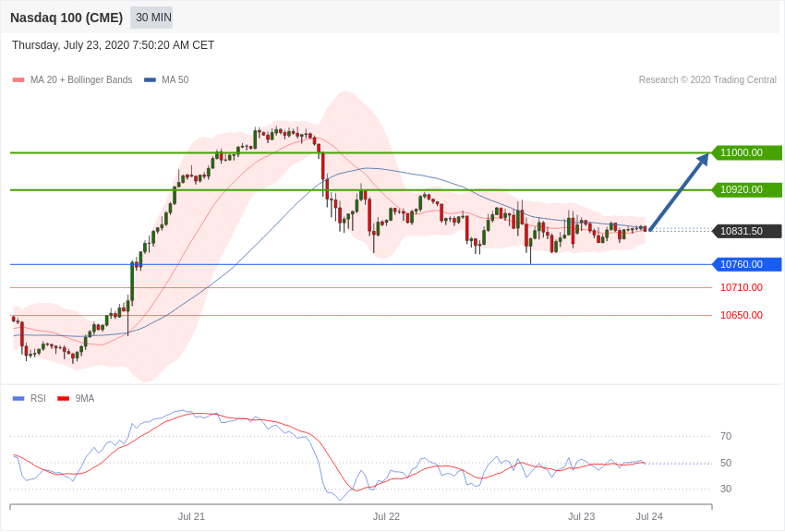Click 'Research © 2020 Trading Central' credit
The width and height of the screenshot is (785, 532).
point(707,79)
